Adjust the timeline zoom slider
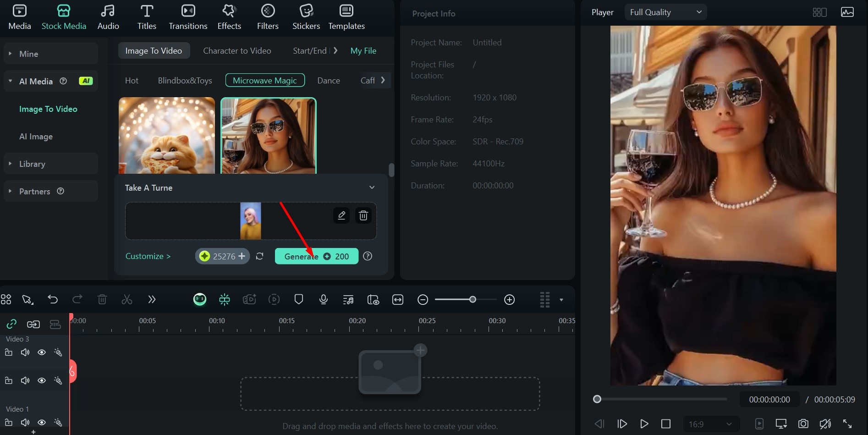The height and width of the screenshot is (435, 868). point(472,299)
